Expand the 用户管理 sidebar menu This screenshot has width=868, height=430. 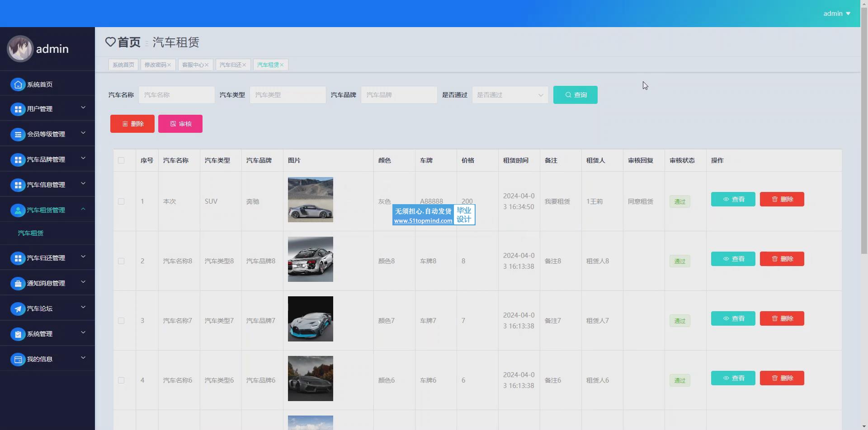[x=47, y=109]
